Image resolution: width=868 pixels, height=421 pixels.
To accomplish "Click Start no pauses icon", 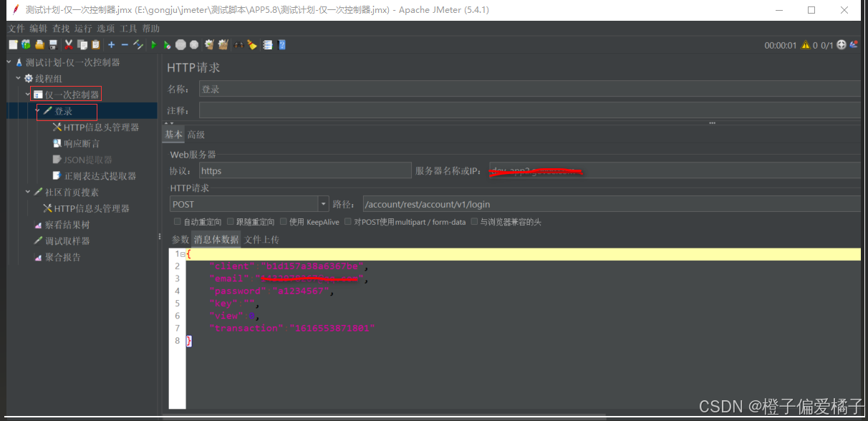I will click(x=167, y=44).
